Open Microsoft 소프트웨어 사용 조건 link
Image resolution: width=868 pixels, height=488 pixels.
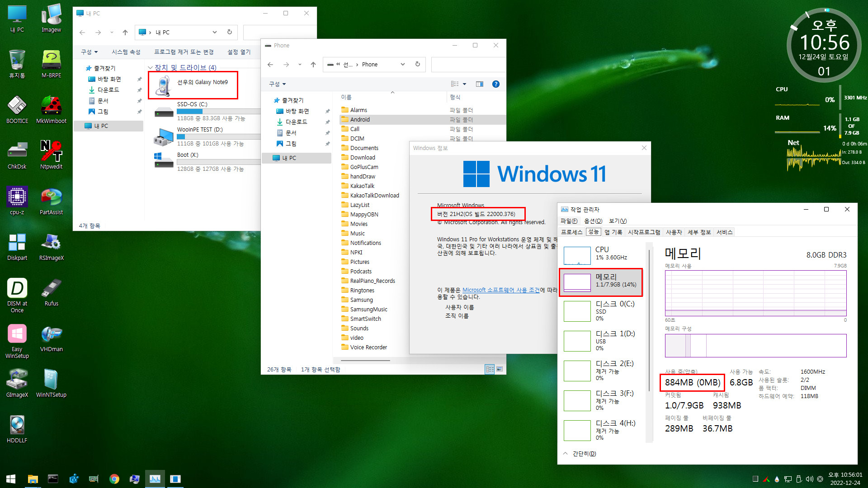point(501,290)
